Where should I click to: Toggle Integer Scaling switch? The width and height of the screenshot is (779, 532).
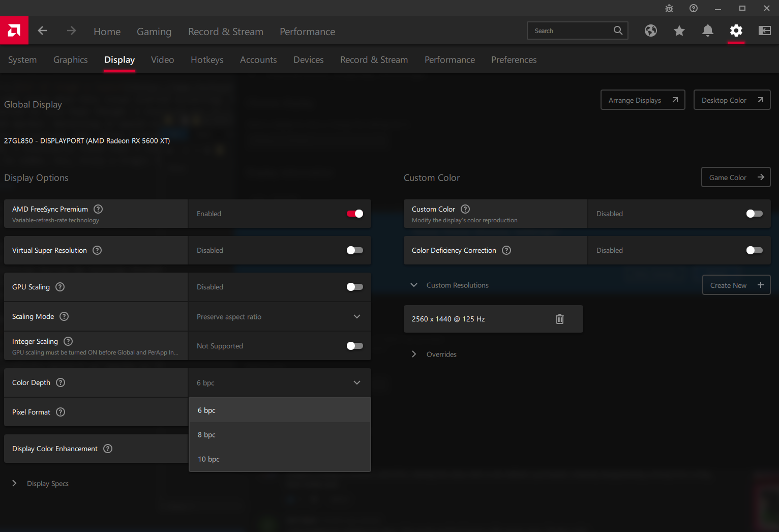click(355, 346)
